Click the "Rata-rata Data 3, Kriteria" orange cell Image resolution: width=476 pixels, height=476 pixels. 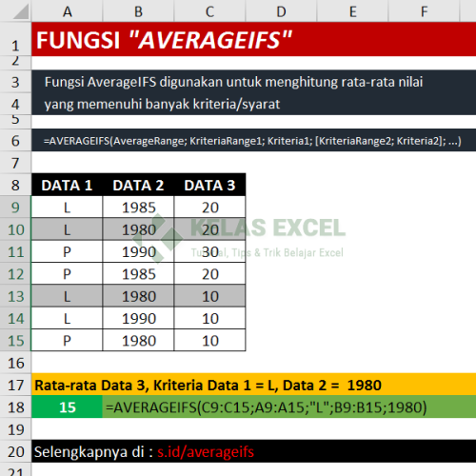coord(253,385)
